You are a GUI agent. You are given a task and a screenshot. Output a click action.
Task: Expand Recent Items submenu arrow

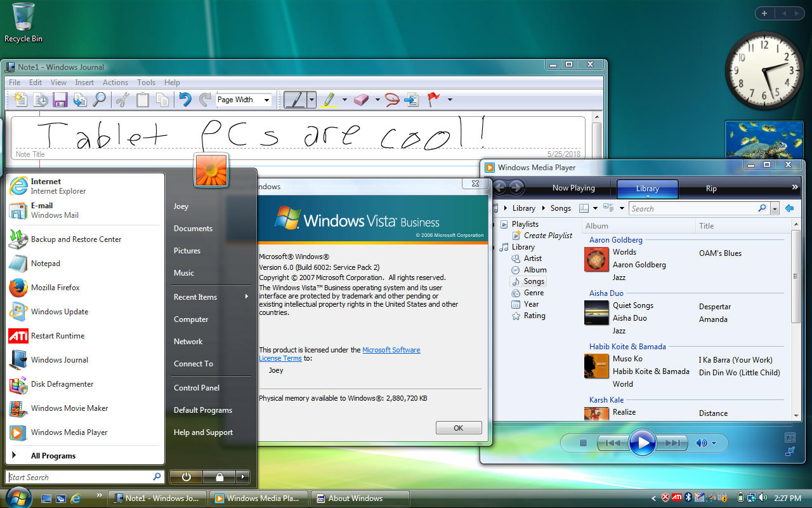pyautogui.click(x=247, y=297)
